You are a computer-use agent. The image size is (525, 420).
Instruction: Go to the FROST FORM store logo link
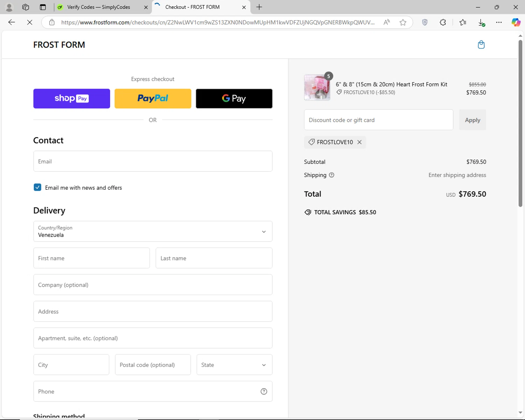click(x=59, y=45)
